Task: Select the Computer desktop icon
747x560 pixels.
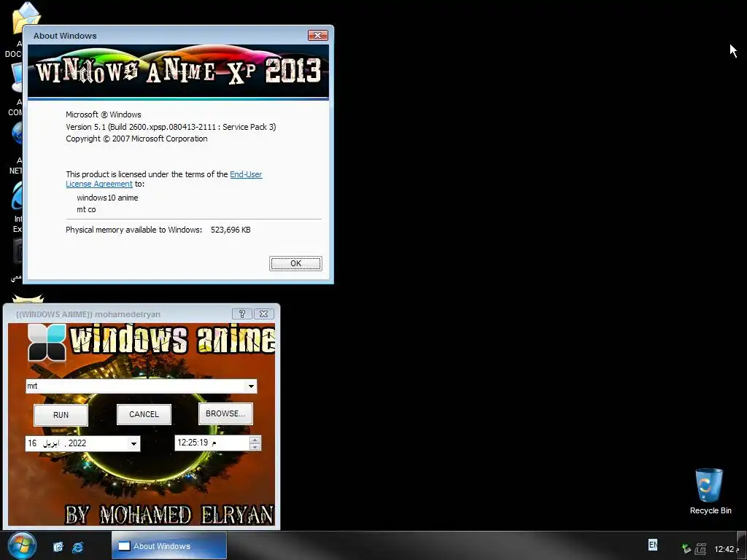Action: pos(18,77)
